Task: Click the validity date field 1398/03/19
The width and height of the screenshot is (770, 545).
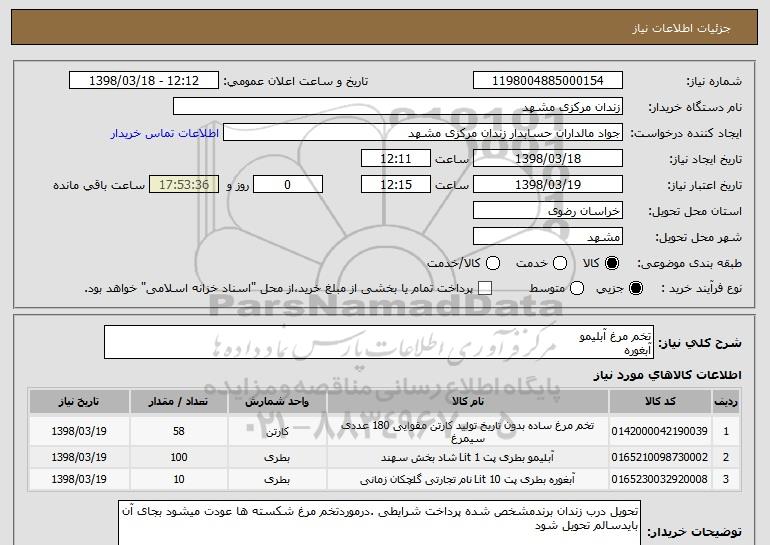Action: coord(548,185)
